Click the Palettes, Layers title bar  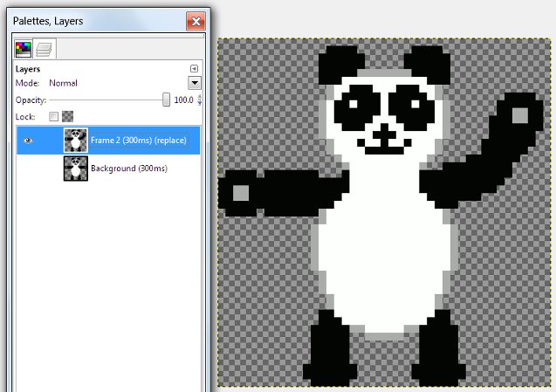pyautogui.click(x=87, y=19)
